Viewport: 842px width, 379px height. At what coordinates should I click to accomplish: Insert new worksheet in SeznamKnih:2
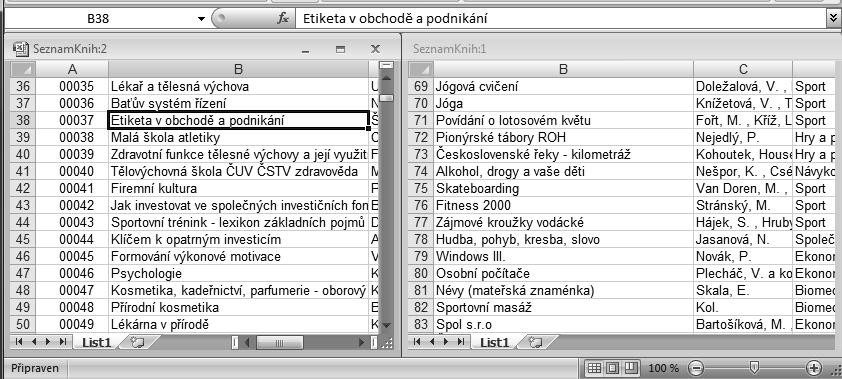point(137,342)
